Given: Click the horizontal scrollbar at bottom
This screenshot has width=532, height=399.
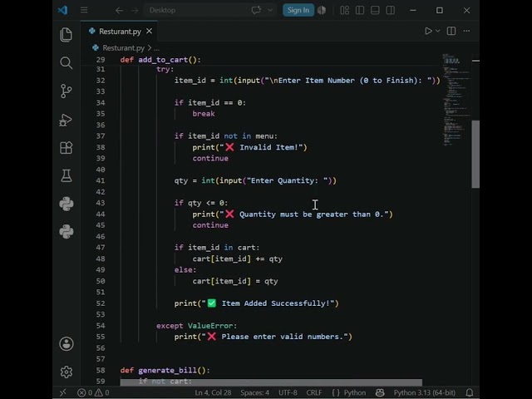Looking at the screenshot, I should pyautogui.click(x=271, y=382).
